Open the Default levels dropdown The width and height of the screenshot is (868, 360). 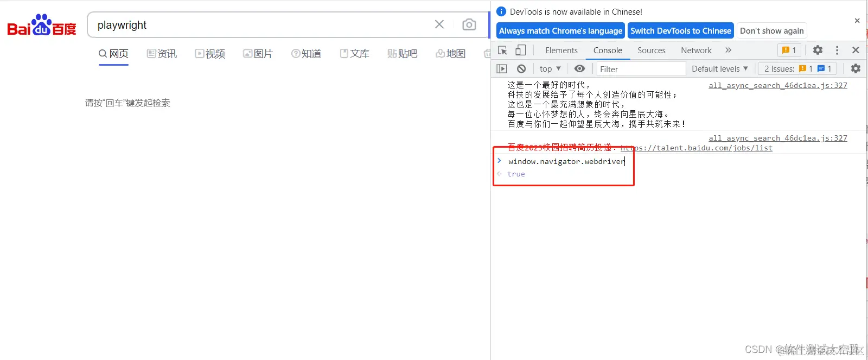tap(720, 69)
